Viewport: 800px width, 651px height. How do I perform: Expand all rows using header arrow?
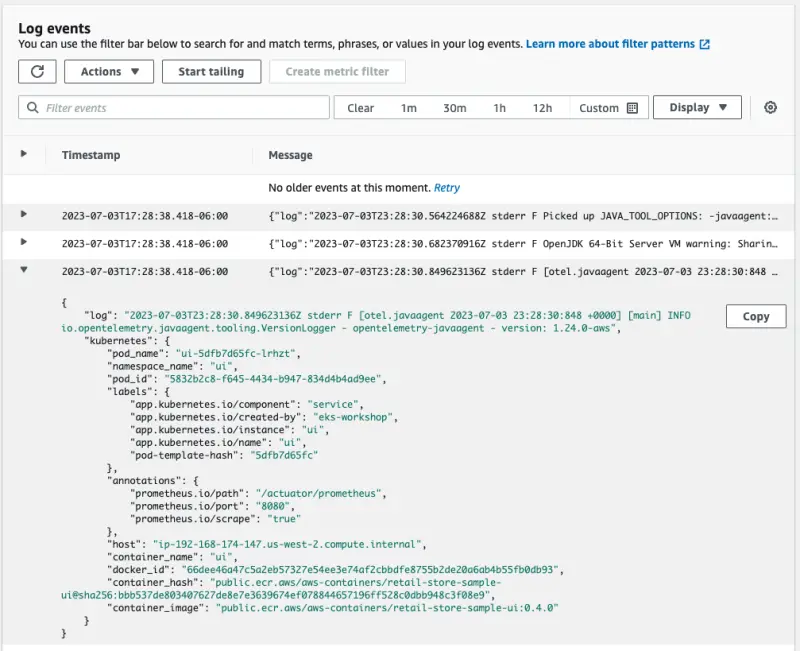24,154
